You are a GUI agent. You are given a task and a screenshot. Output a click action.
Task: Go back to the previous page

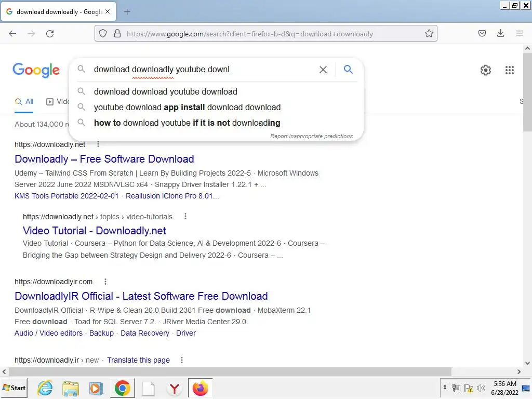[x=12, y=34]
